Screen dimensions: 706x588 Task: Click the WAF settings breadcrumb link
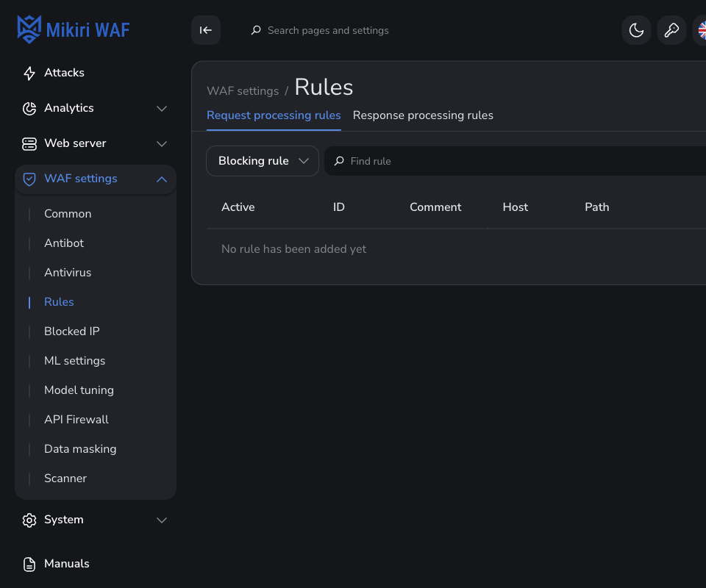click(x=243, y=91)
